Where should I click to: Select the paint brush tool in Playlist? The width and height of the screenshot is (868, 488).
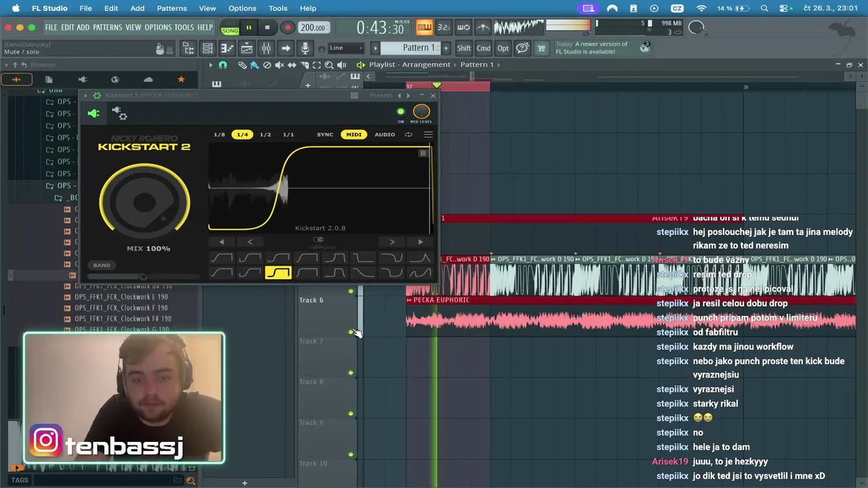point(254,65)
